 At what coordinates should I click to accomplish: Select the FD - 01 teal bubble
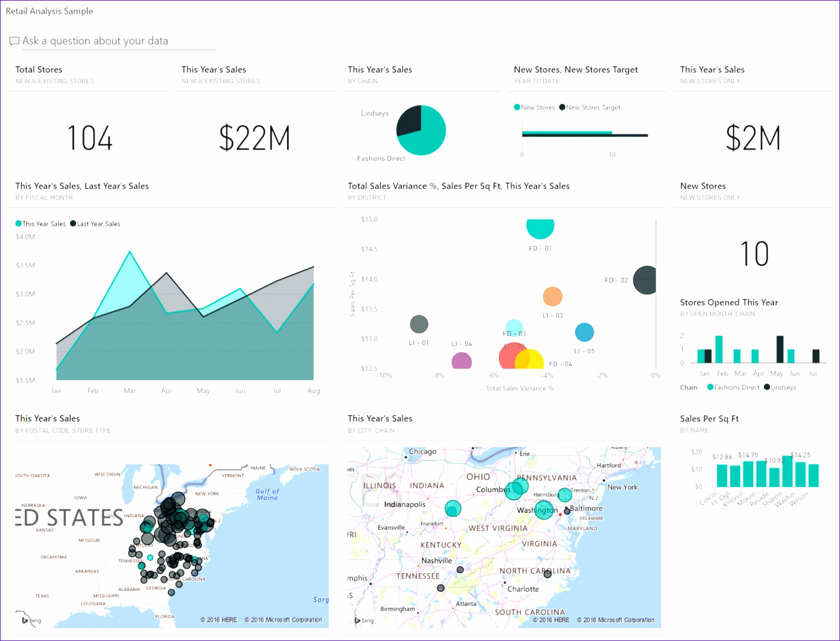[540, 228]
